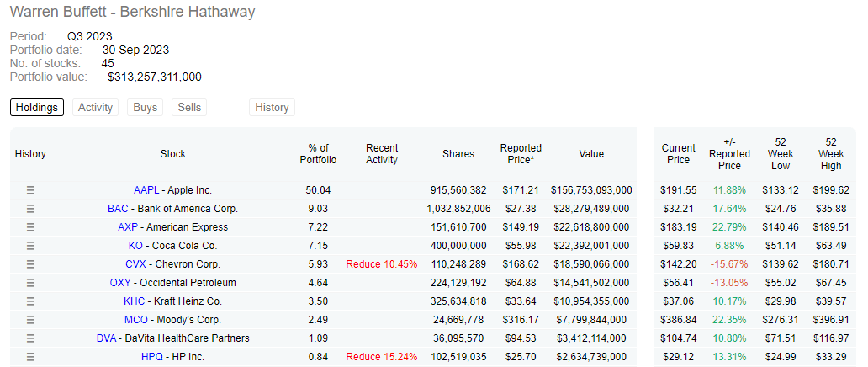Select DaVita's 52 week high $116.97
This screenshot has width=868, height=367.
[x=831, y=338]
